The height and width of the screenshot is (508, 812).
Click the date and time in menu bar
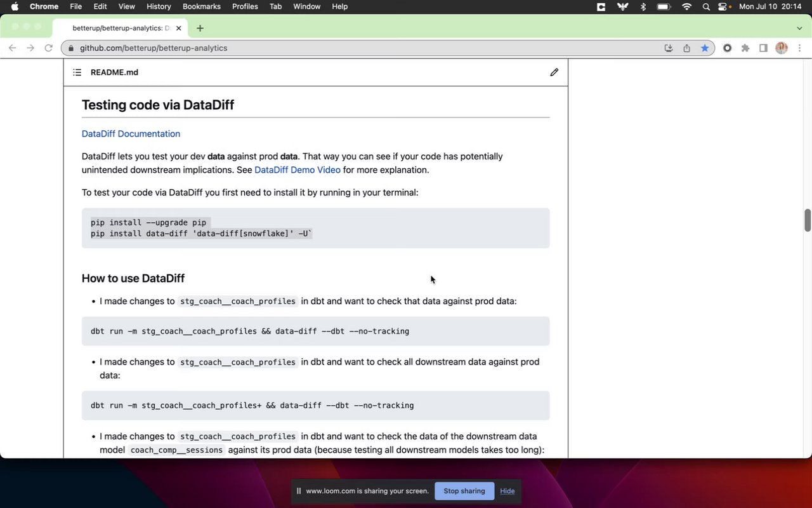pos(771,6)
